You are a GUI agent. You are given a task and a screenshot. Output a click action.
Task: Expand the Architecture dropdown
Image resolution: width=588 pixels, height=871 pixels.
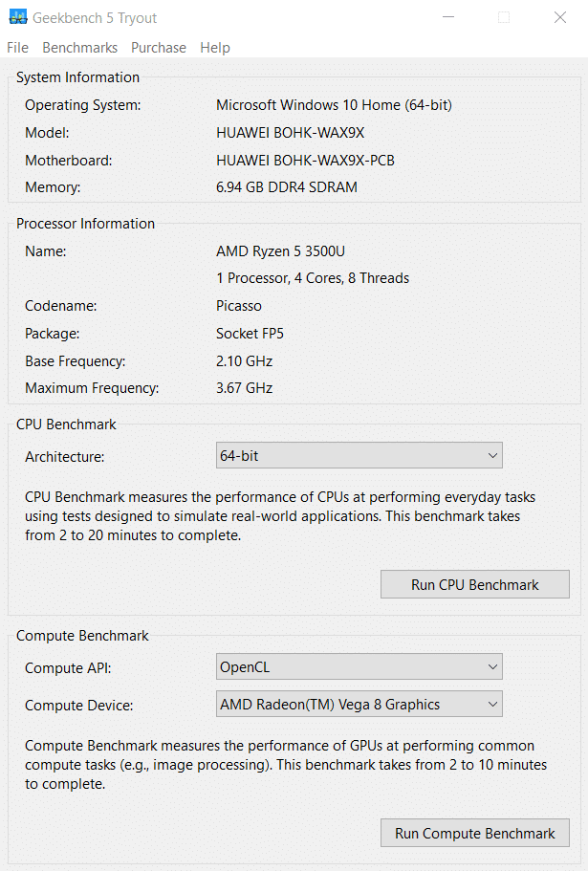click(x=359, y=456)
